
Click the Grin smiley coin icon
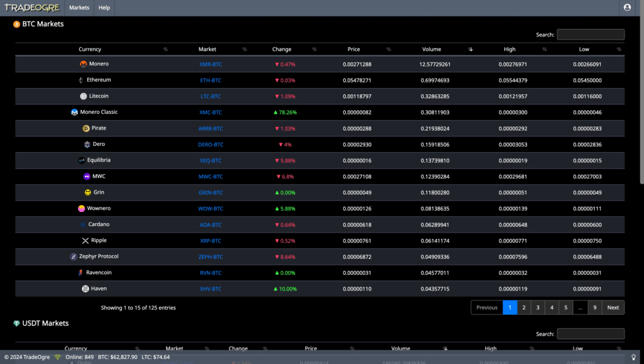click(87, 192)
